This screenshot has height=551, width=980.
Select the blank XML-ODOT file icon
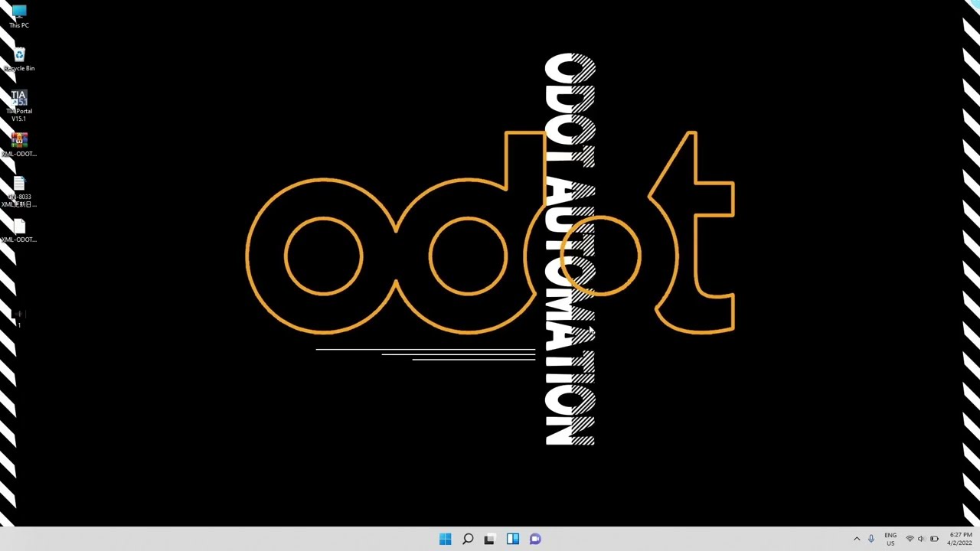(19, 231)
